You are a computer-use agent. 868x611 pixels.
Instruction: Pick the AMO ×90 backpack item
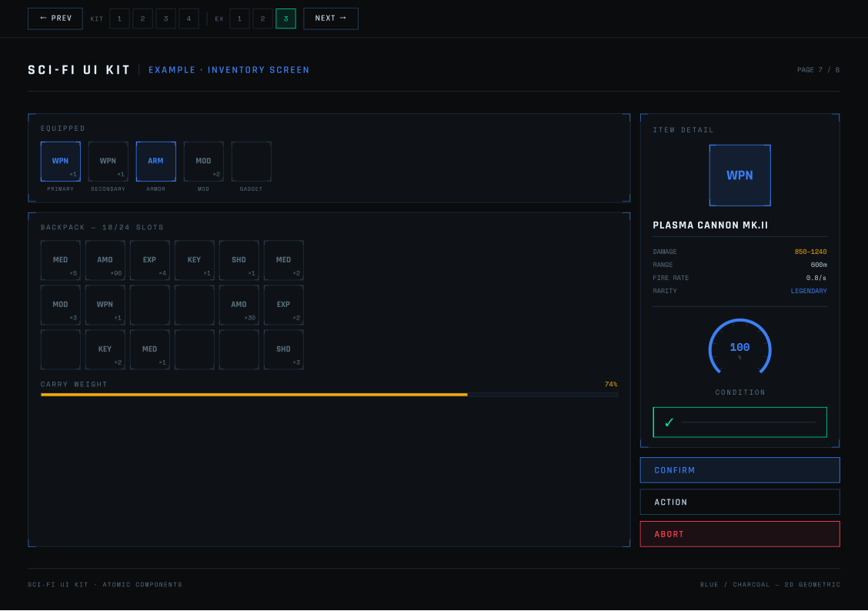pos(105,260)
